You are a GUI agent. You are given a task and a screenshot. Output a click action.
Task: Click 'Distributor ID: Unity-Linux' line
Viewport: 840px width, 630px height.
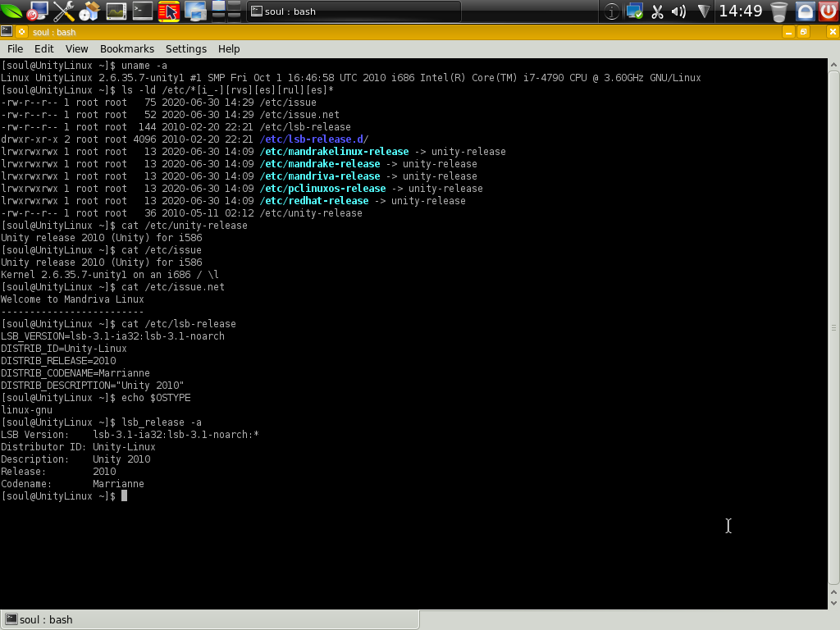[x=78, y=447]
